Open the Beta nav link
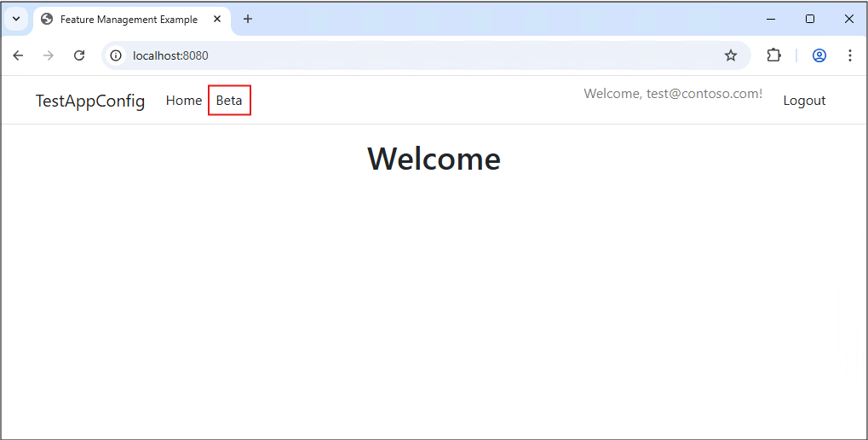Viewport: 868px width, 440px height. [229, 101]
